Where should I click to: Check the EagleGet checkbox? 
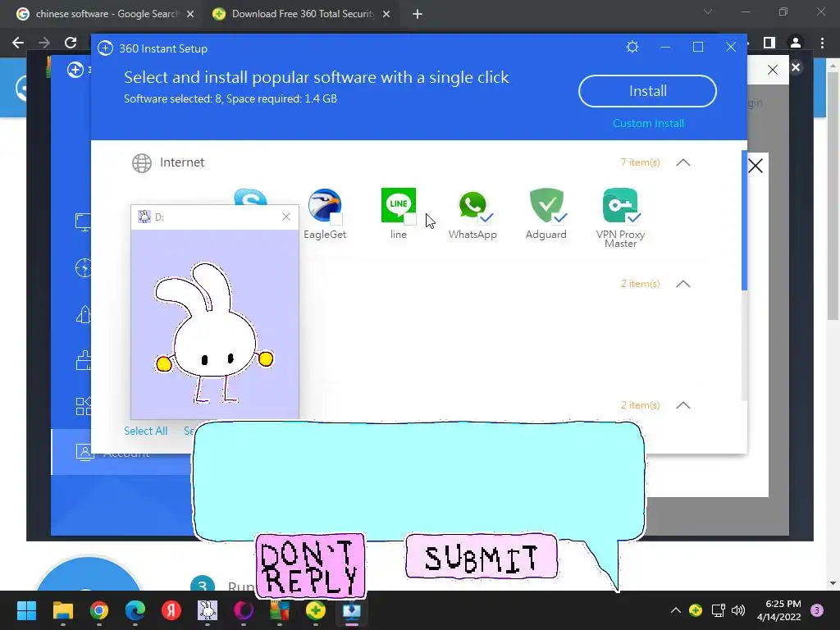point(336,218)
